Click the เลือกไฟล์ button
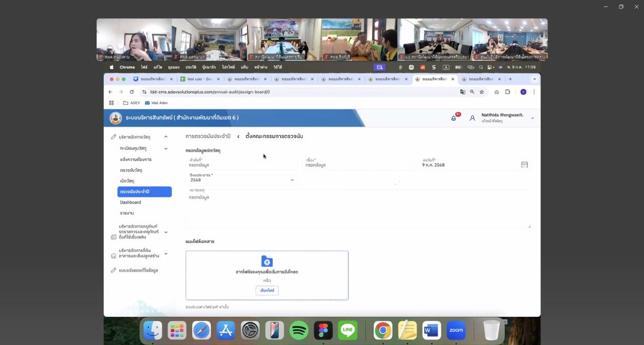Image resolution: width=644 pixels, height=345 pixels. click(267, 291)
